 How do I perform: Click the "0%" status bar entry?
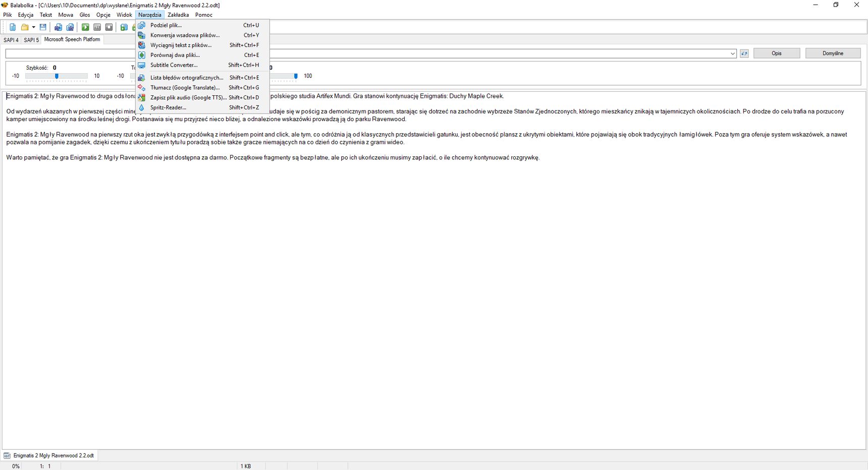tap(16, 466)
